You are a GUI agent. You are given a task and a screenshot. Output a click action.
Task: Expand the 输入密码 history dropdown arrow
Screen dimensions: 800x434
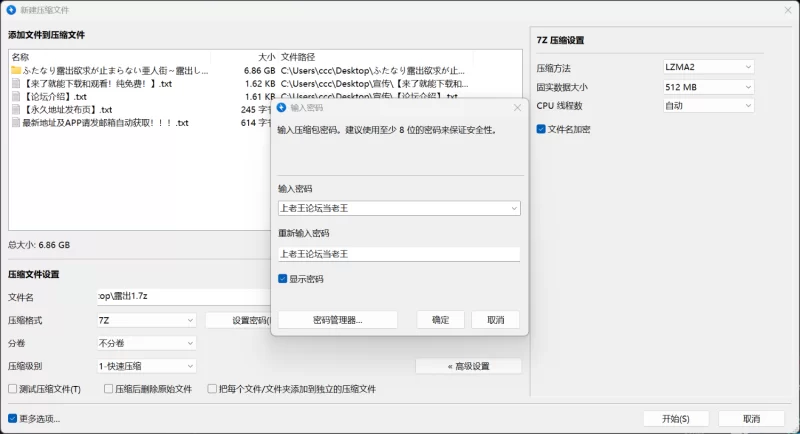514,208
